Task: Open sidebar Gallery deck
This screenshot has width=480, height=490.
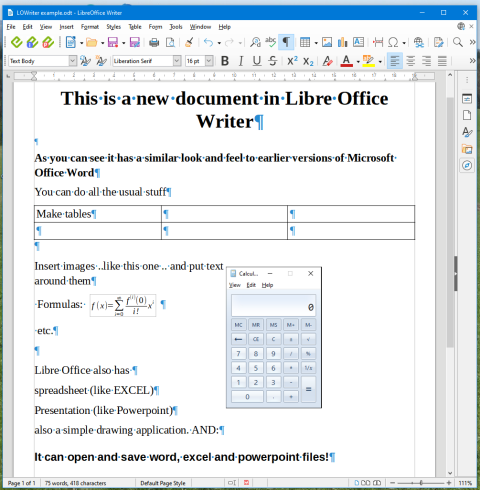Action: (467, 149)
